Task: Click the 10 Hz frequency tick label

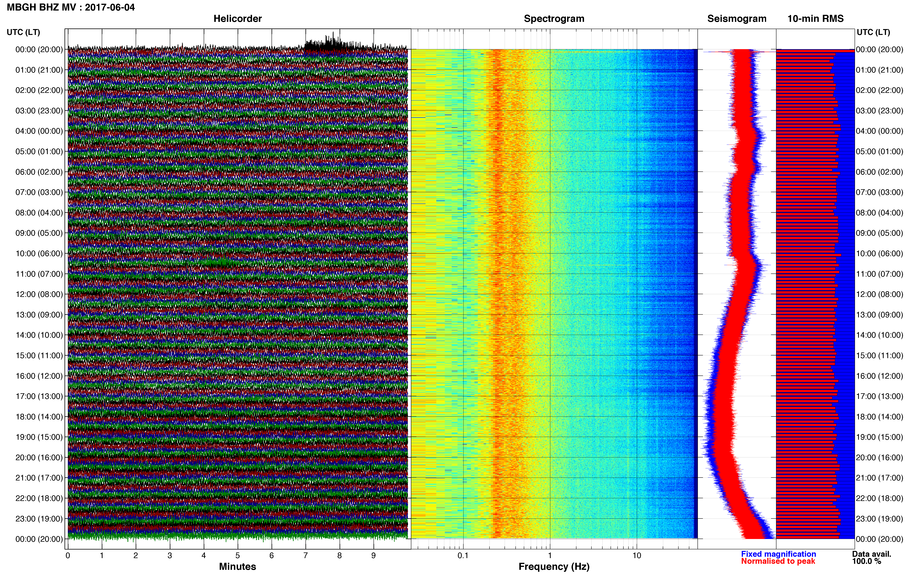Action: [637, 556]
